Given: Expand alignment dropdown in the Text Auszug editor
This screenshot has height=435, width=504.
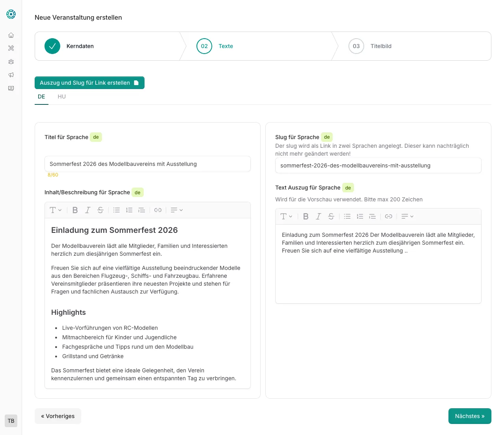Looking at the screenshot, I should pyautogui.click(x=408, y=216).
